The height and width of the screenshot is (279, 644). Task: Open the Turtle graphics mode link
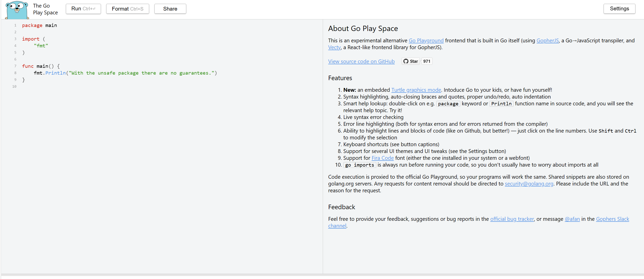pos(416,90)
